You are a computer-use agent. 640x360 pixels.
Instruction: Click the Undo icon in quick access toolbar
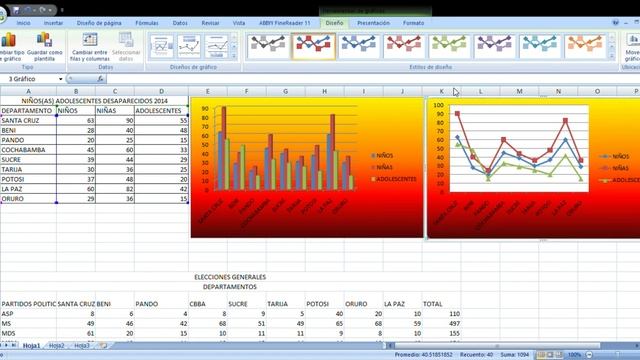pos(29,10)
